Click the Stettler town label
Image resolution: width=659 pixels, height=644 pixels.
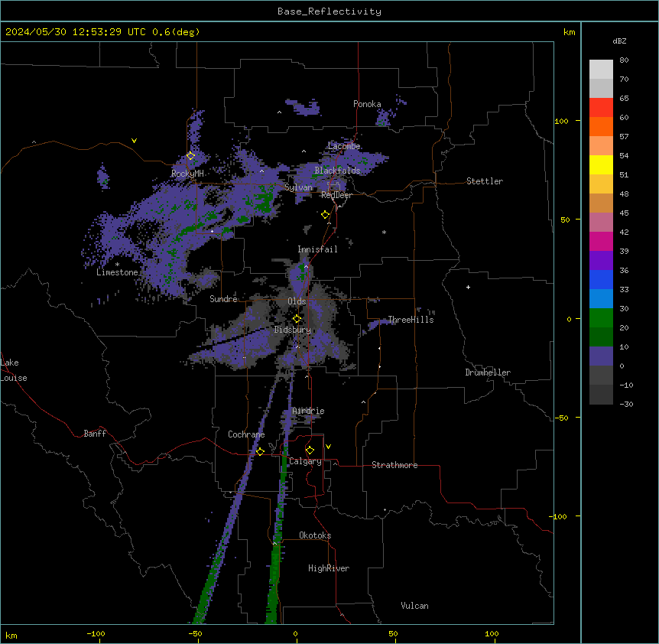coord(485,181)
